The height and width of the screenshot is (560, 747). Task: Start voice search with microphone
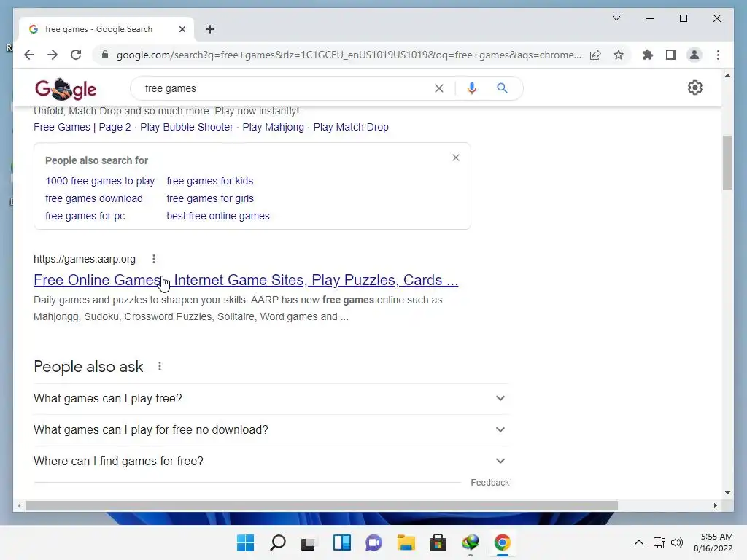[x=472, y=88]
